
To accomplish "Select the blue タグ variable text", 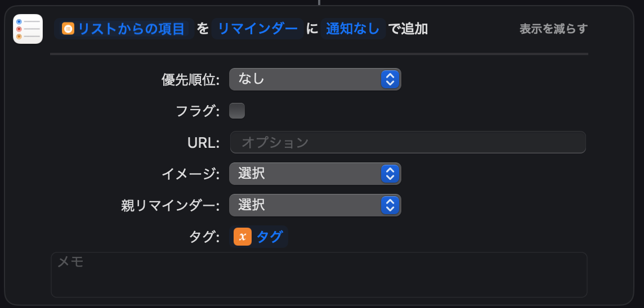I will 270,237.
